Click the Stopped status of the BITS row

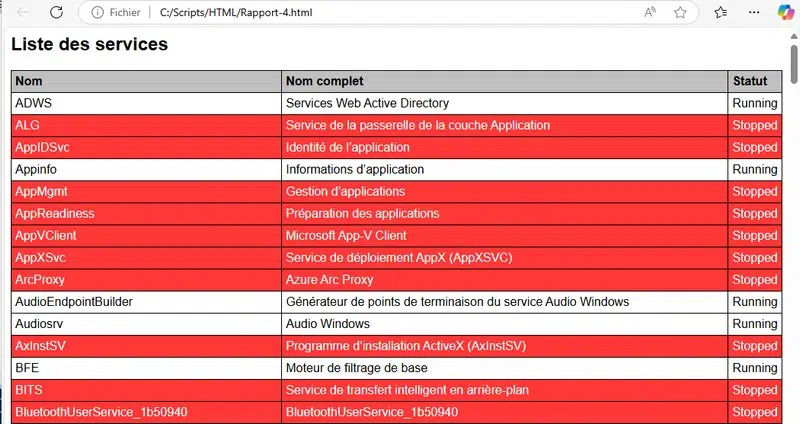tap(753, 390)
